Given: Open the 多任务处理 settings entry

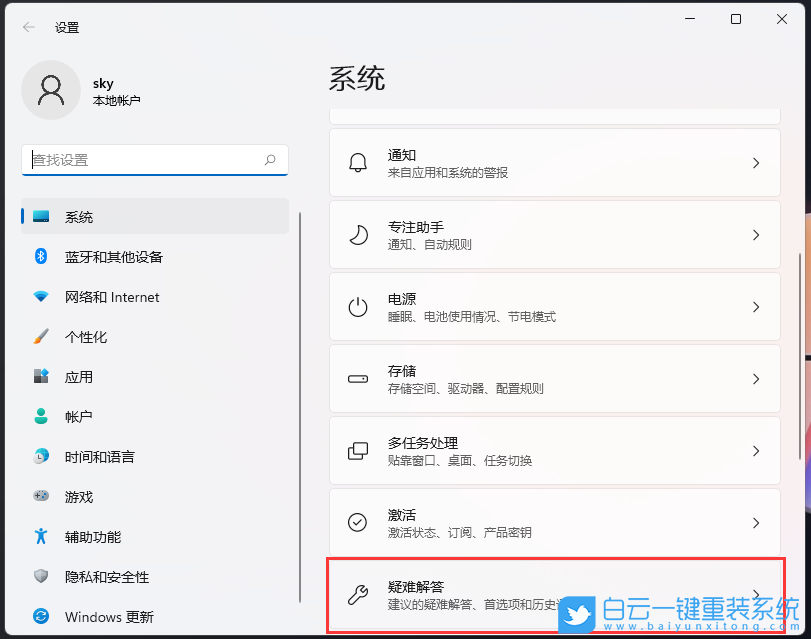Looking at the screenshot, I should [555, 450].
